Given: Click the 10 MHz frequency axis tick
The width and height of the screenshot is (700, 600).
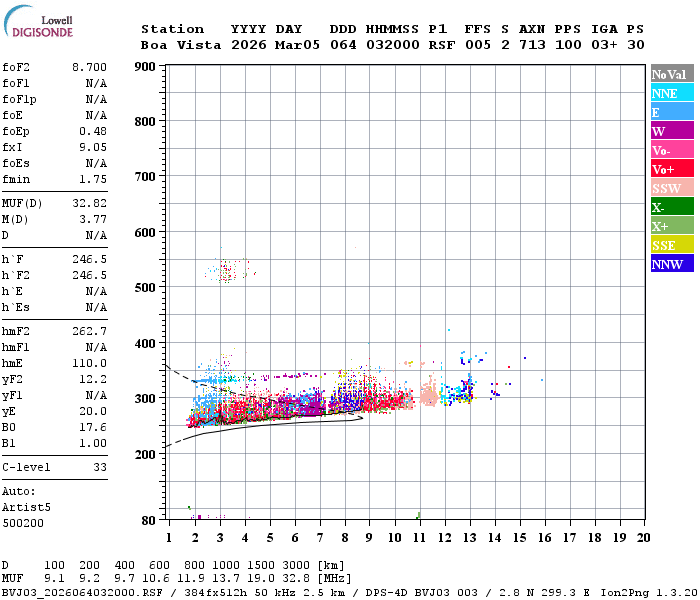Looking at the screenshot, I should (x=395, y=537).
